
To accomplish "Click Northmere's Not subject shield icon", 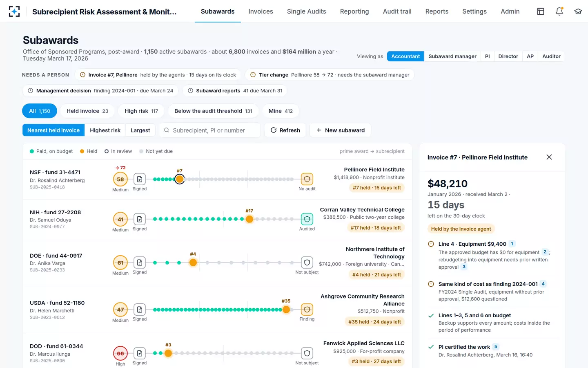I will [x=307, y=263].
